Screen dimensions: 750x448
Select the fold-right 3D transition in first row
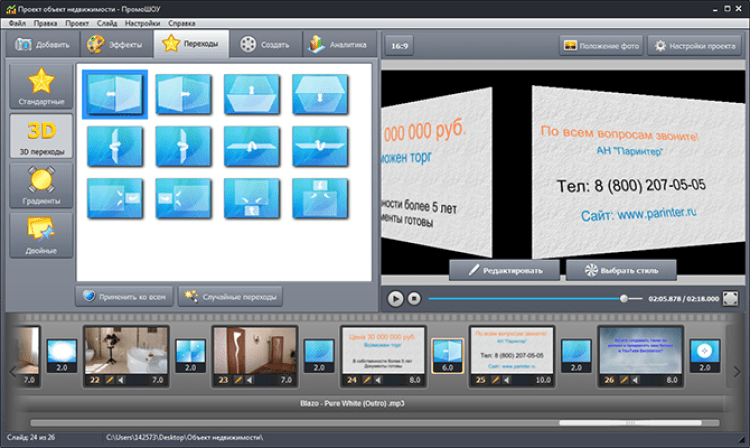183,94
